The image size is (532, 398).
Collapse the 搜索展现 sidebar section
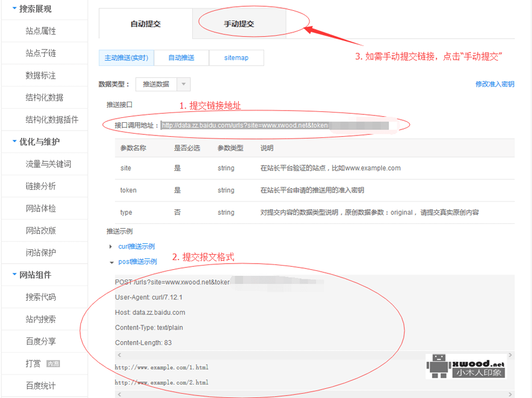click(x=31, y=9)
